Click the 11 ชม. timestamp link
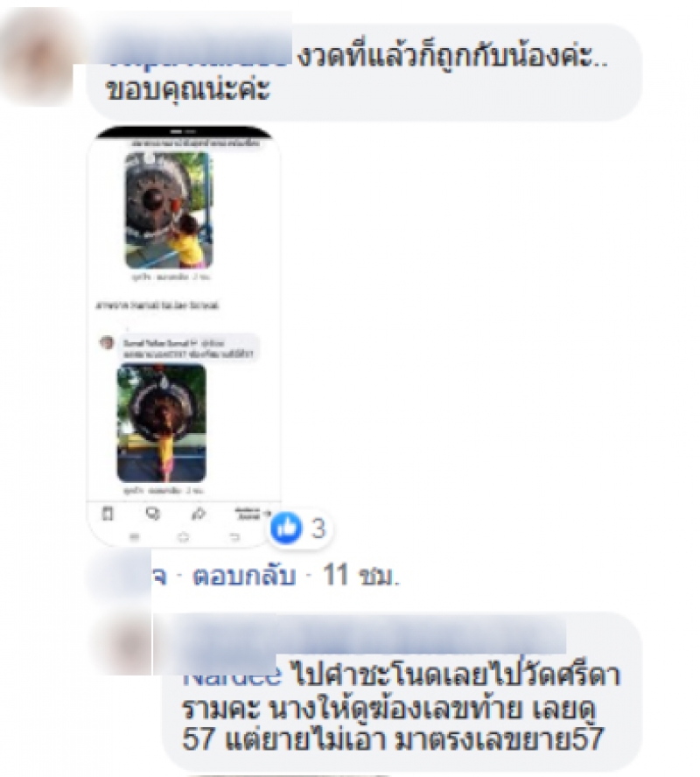The image size is (700, 777). [x=360, y=576]
